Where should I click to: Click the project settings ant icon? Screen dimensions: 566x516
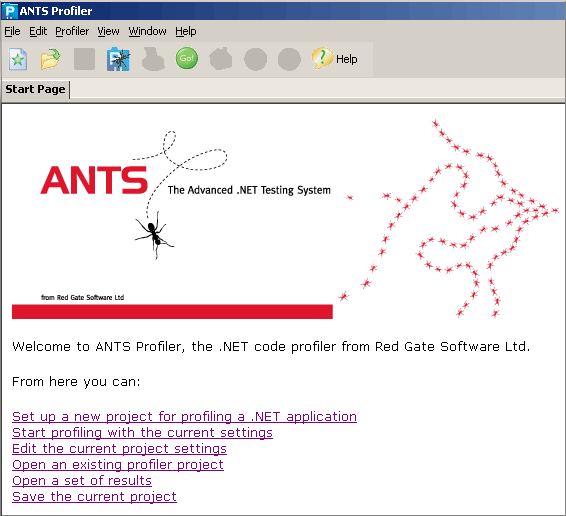click(118, 59)
